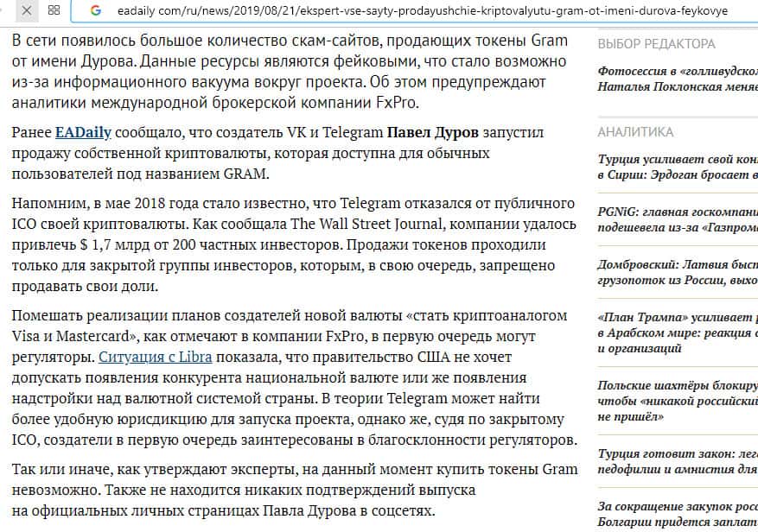Click the word 'FxPro.' ending first paragraph
The height and width of the screenshot is (532, 758).
pyautogui.click(x=398, y=103)
